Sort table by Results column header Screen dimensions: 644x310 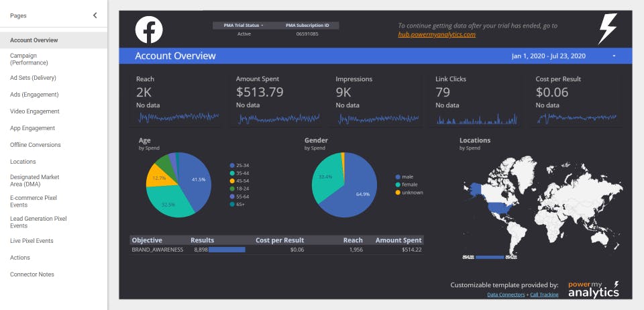coord(202,240)
